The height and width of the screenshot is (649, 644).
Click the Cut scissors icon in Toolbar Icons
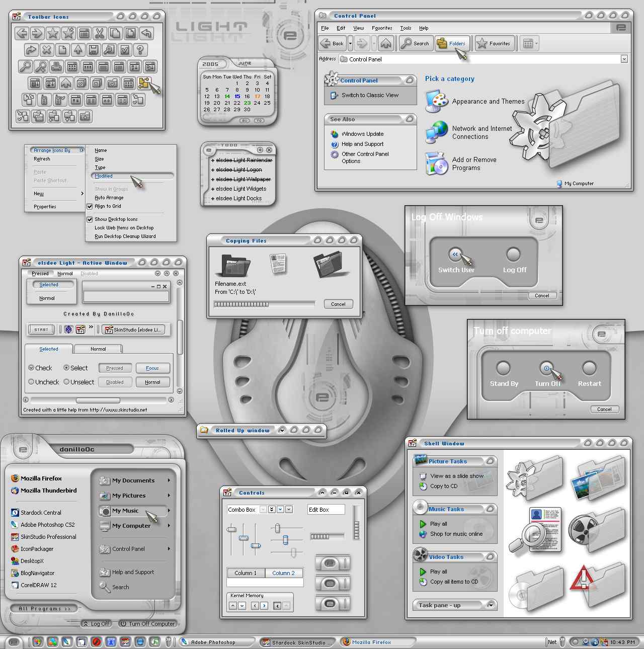point(100,34)
